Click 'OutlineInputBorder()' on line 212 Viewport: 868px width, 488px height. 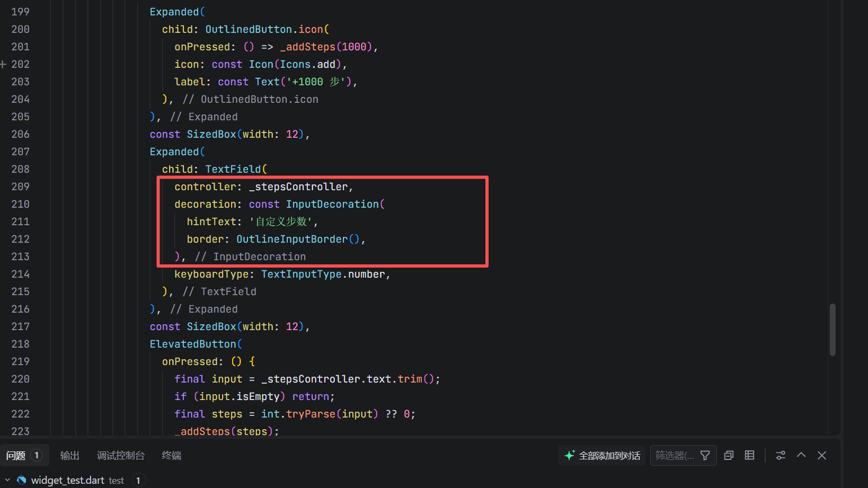tap(298, 239)
